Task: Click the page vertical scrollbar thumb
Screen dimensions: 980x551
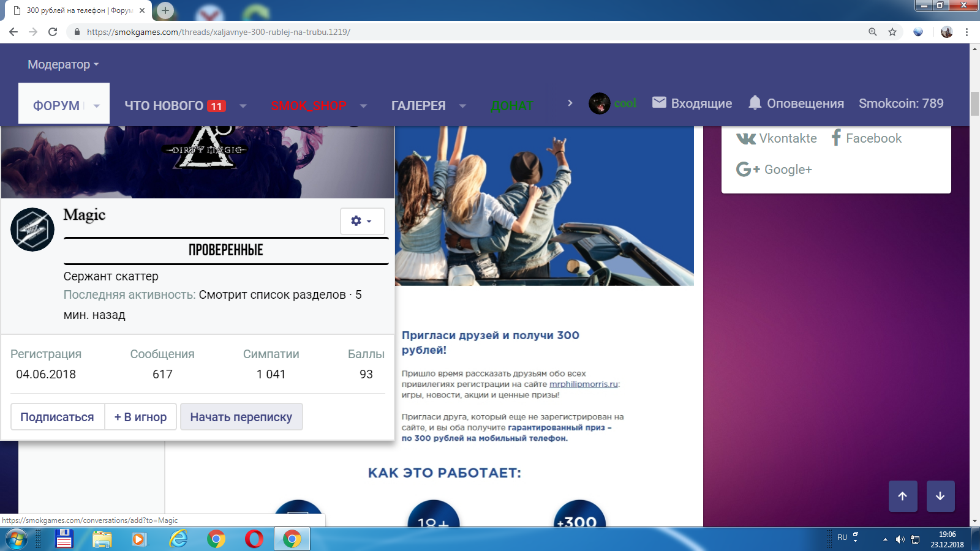Action: 974,103
